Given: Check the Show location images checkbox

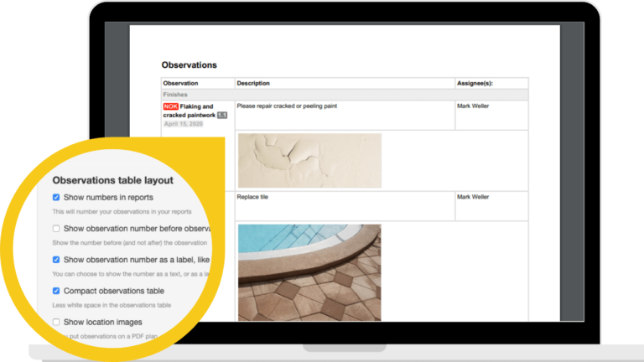Looking at the screenshot, I should [56, 322].
